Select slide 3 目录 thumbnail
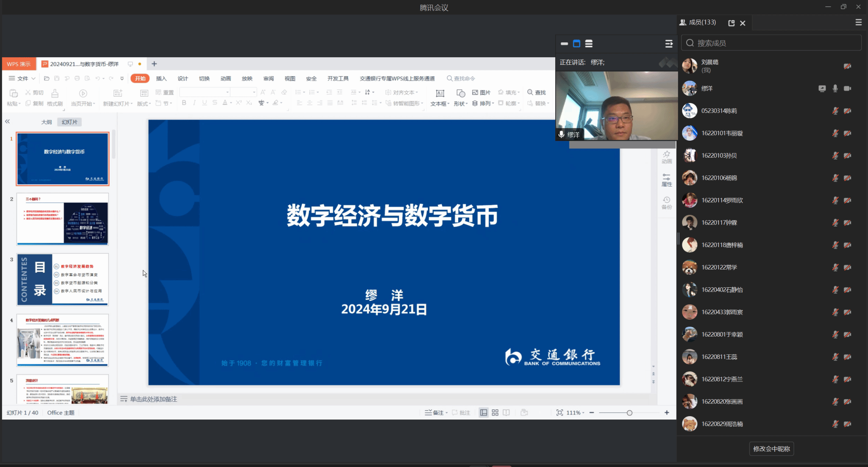 point(63,280)
